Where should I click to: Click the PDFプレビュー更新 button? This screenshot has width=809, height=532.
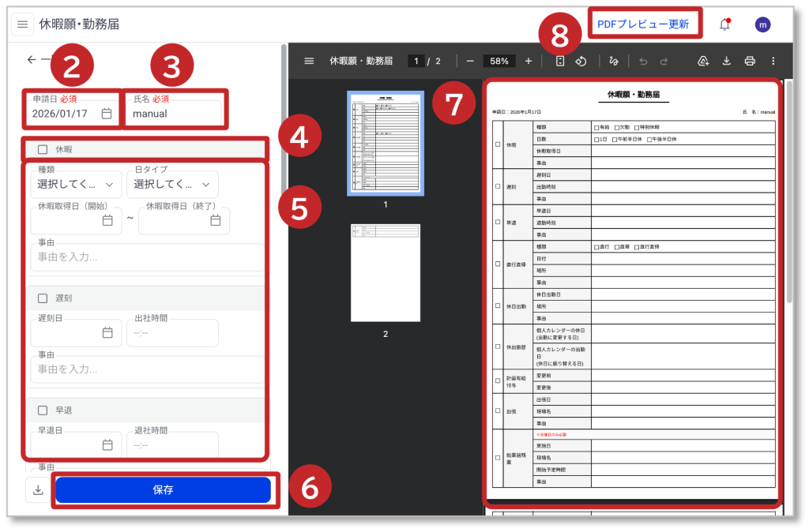[x=643, y=24]
